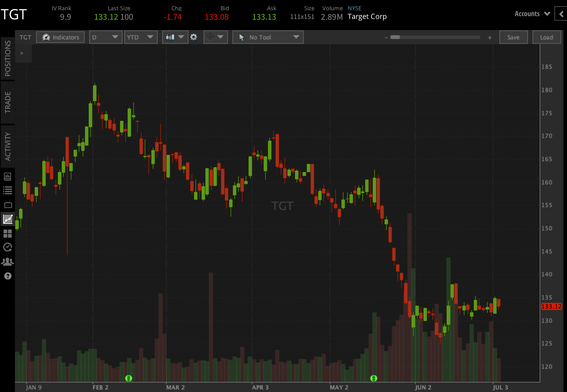The image size is (567, 392).
Task: Open the community/follow traders panel
Action: pyautogui.click(x=8, y=261)
